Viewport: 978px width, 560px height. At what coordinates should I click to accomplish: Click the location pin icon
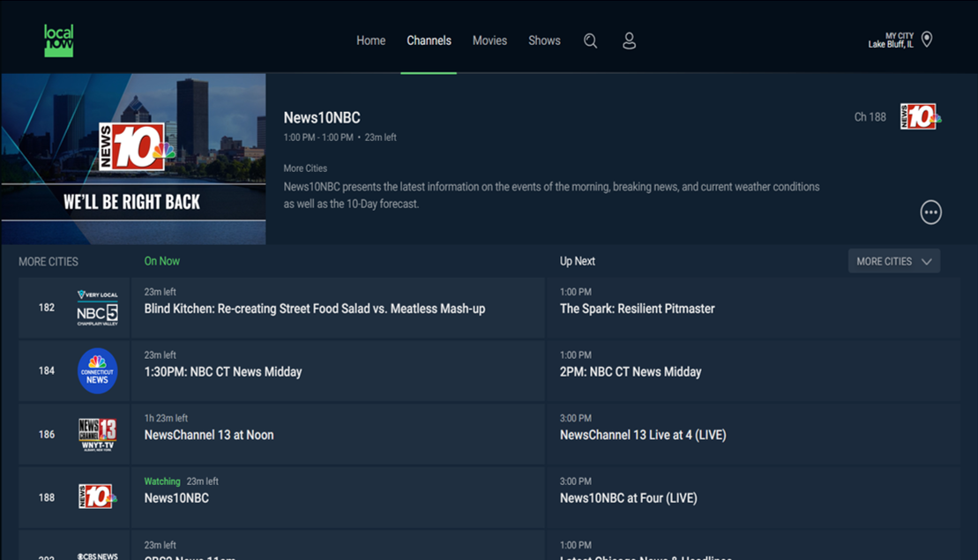point(927,40)
